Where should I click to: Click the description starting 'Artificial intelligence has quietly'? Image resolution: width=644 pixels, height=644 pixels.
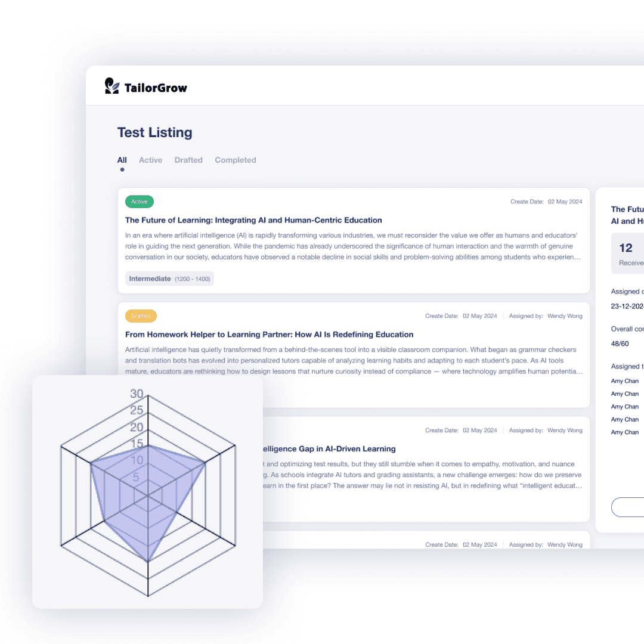pyautogui.click(x=354, y=360)
